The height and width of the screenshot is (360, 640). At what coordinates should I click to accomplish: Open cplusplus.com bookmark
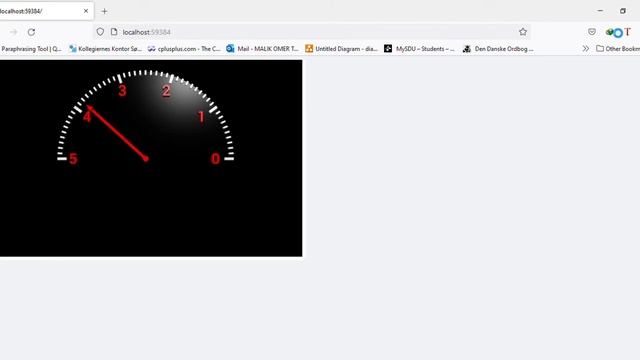pos(184,49)
